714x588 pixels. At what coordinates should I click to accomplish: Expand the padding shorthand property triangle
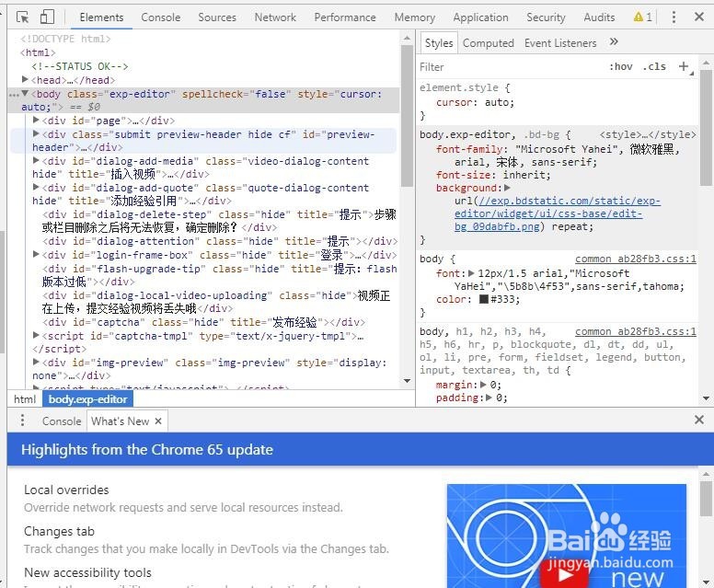(489, 398)
